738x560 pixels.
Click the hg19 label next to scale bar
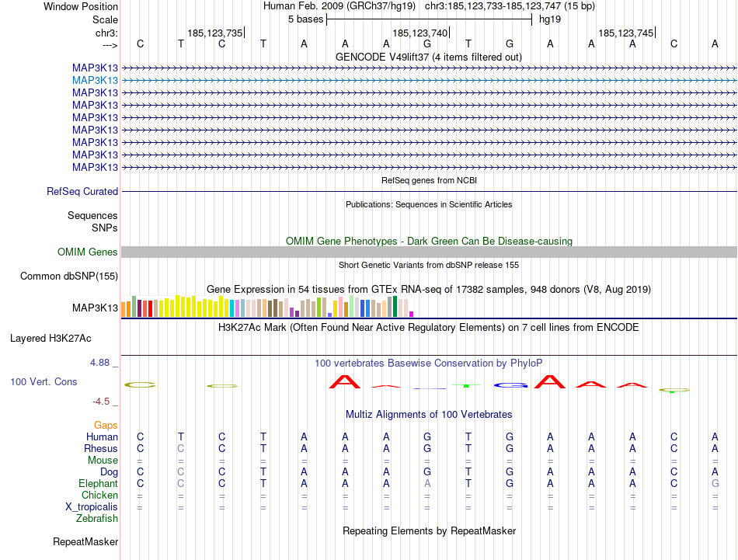tap(550, 19)
